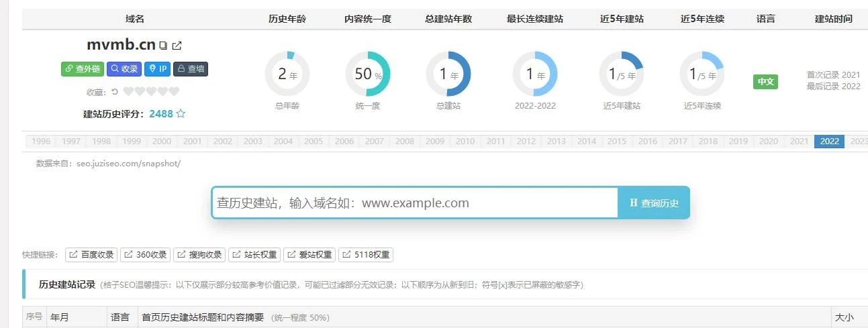The image size is (868, 328).
Task: Check IP with the blue IP button
Action: 158,69
